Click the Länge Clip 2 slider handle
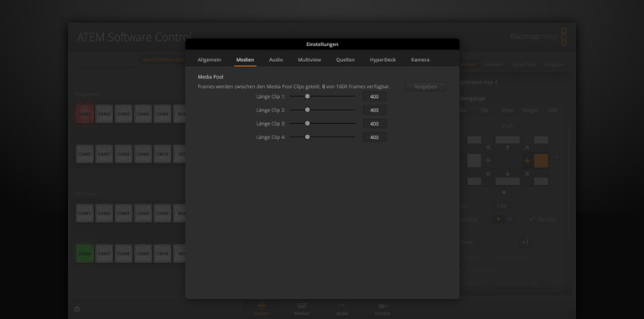 coord(307,110)
